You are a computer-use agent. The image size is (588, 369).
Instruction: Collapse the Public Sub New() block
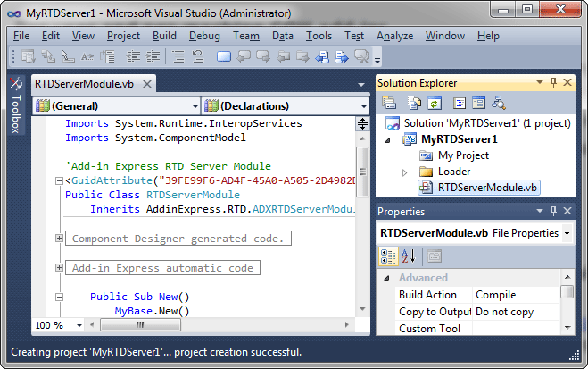59,297
